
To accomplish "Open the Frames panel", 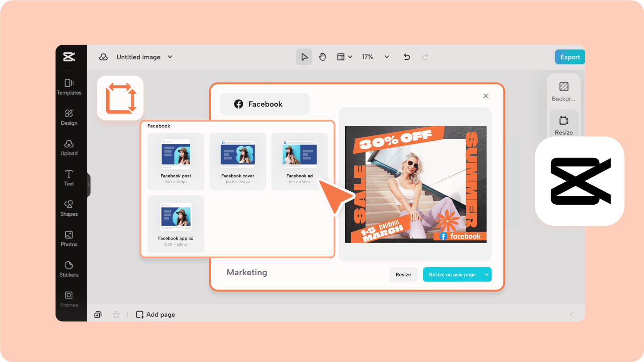I will pos(69,299).
